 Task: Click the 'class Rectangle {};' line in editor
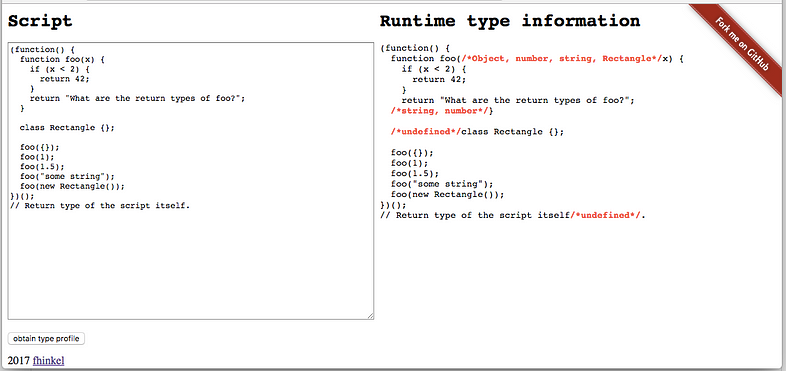[x=67, y=127]
